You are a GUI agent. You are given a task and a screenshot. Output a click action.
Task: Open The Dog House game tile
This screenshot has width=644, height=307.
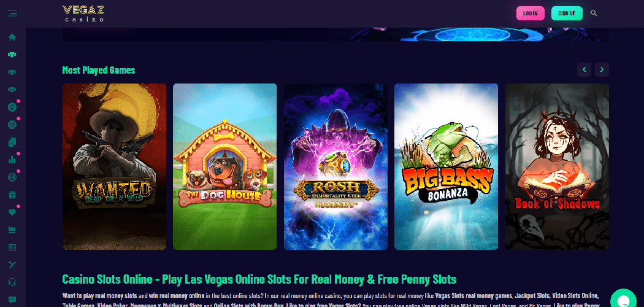click(x=224, y=166)
